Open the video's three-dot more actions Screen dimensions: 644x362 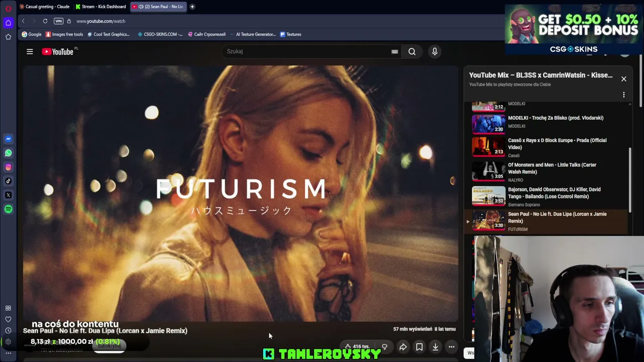tap(451, 347)
